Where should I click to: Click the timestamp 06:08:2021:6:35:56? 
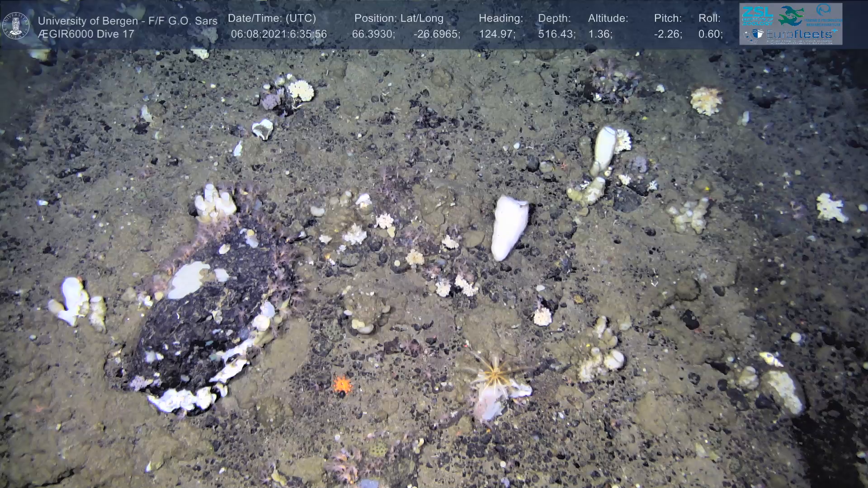[x=278, y=34]
